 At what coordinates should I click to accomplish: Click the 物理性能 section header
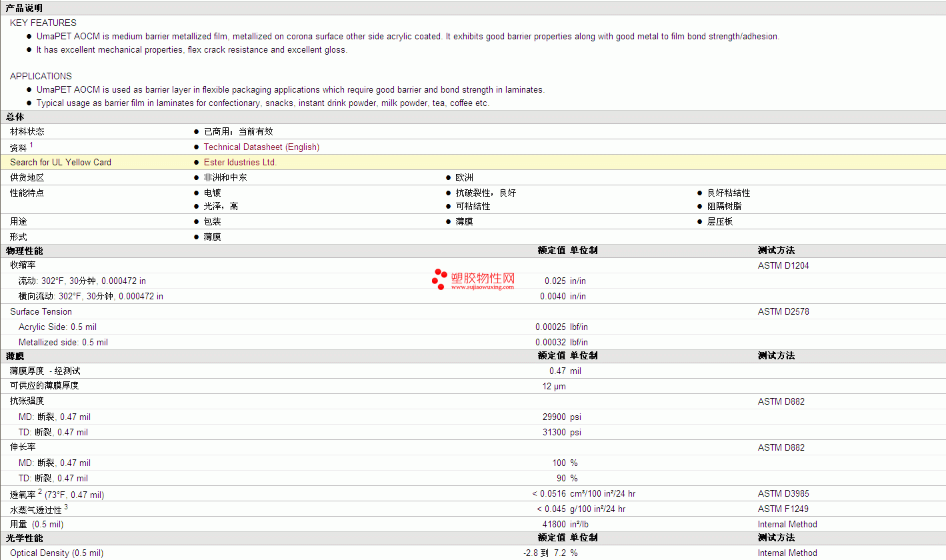pyautogui.click(x=24, y=251)
